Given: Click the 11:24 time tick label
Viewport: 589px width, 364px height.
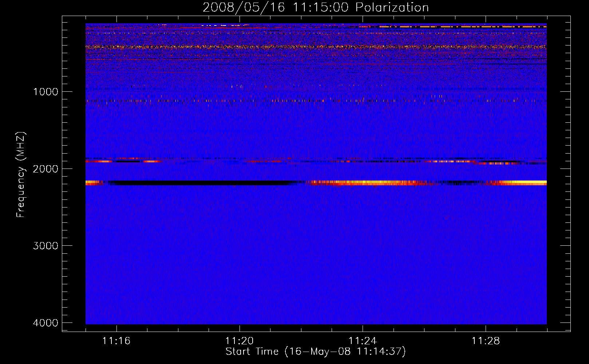Looking at the screenshot, I should pos(363,341).
